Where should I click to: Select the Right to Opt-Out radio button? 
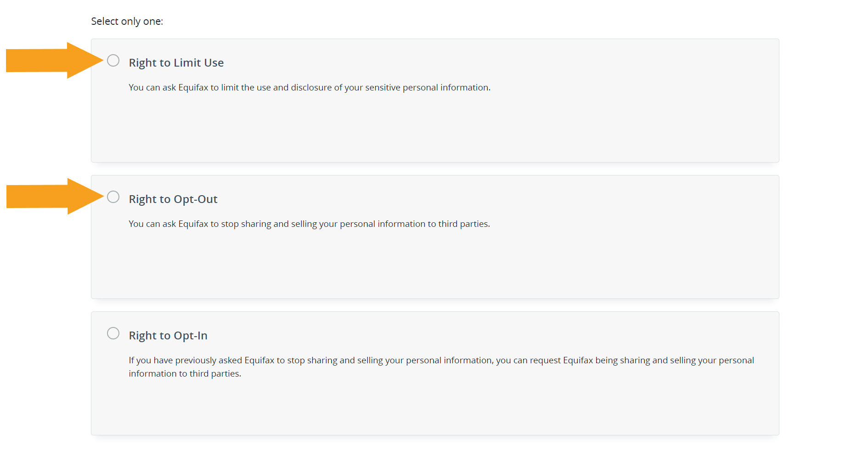[x=113, y=197]
